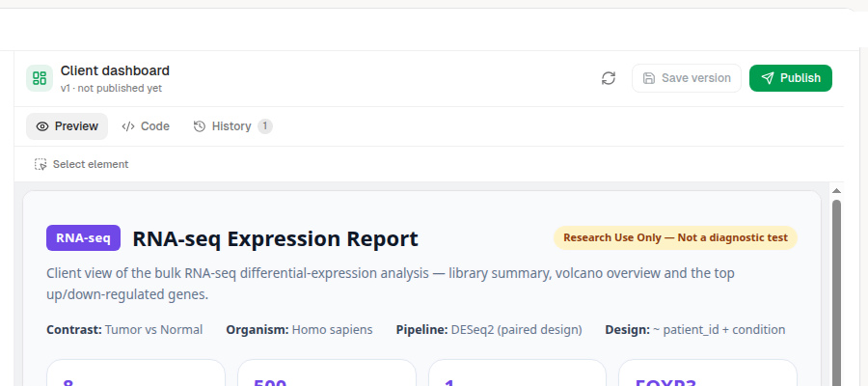
Task: Click the 'Organism: Homo sapiens' text
Action: [300, 330]
